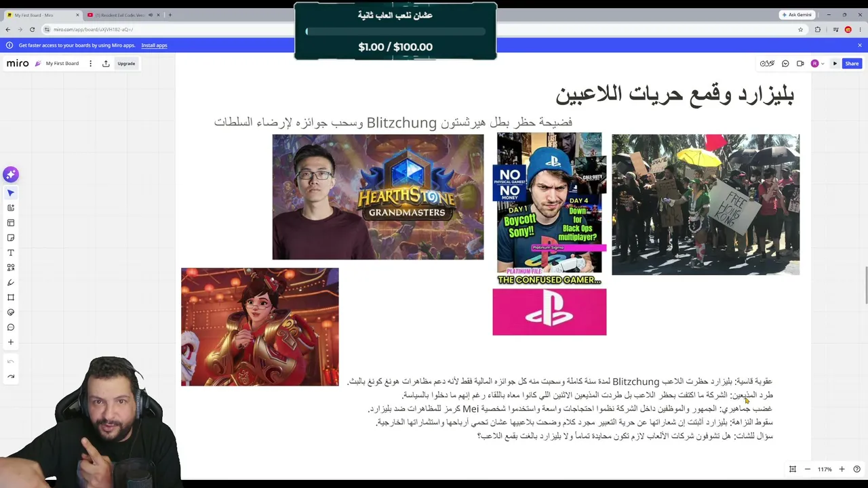This screenshot has width=868, height=488.
Task: Start a video call with camera icon
Action: 800,64
